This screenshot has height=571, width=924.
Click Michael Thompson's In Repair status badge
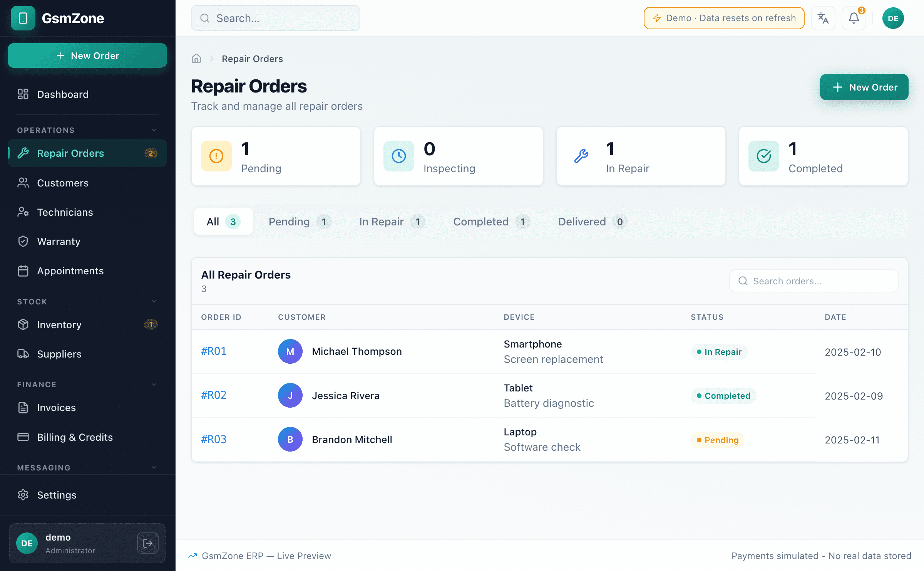[x=718, y=351]
